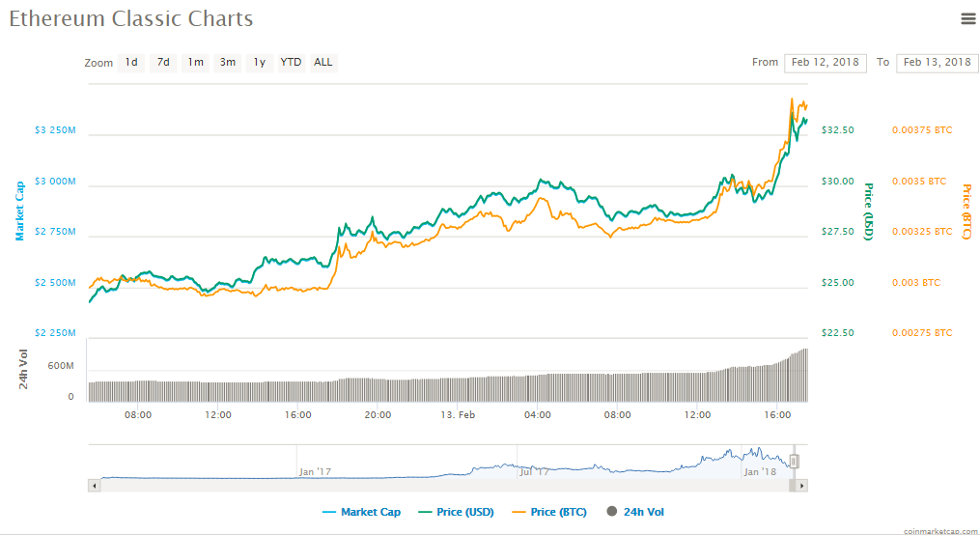980x535 pixels.
Task: Click Jan '18 in the navigator
Action: (x=760, y=472)
